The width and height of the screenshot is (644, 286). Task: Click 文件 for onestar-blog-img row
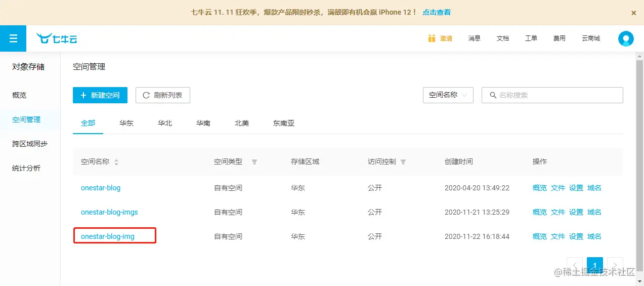(x=558, y=236)
